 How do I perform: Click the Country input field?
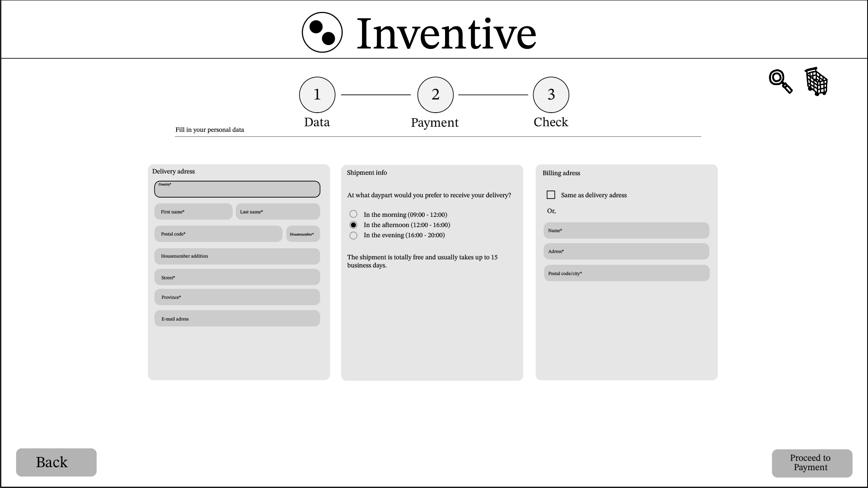[237, 189]
